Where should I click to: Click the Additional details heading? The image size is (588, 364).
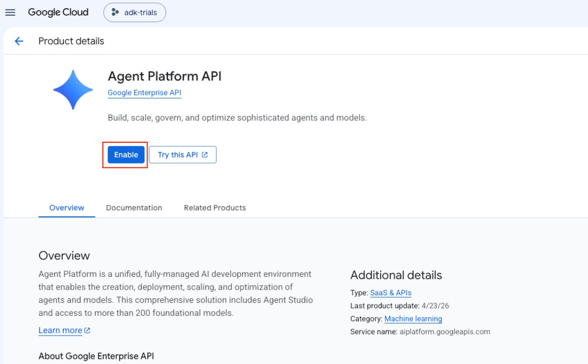[x=396, y=275]
